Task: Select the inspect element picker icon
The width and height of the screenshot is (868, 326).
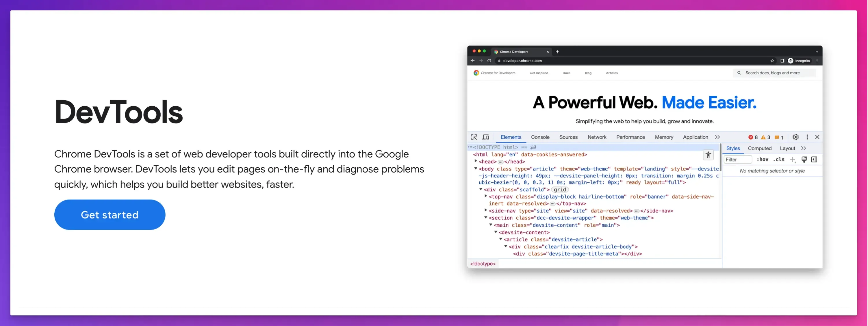Action: [x=474, y=137]
